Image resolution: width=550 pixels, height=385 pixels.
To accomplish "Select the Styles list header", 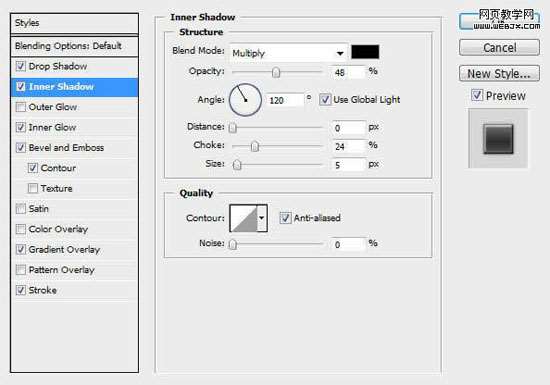I will point(74,23).
